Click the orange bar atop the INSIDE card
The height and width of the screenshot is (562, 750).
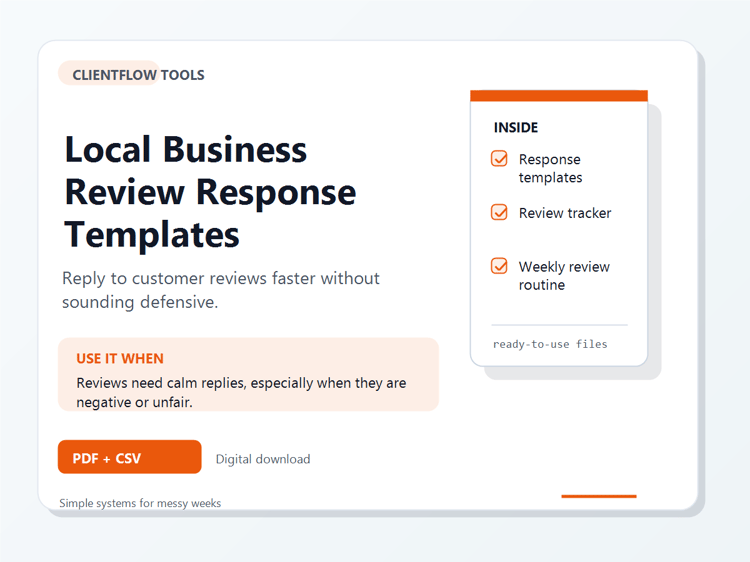(x=559, y=96)
